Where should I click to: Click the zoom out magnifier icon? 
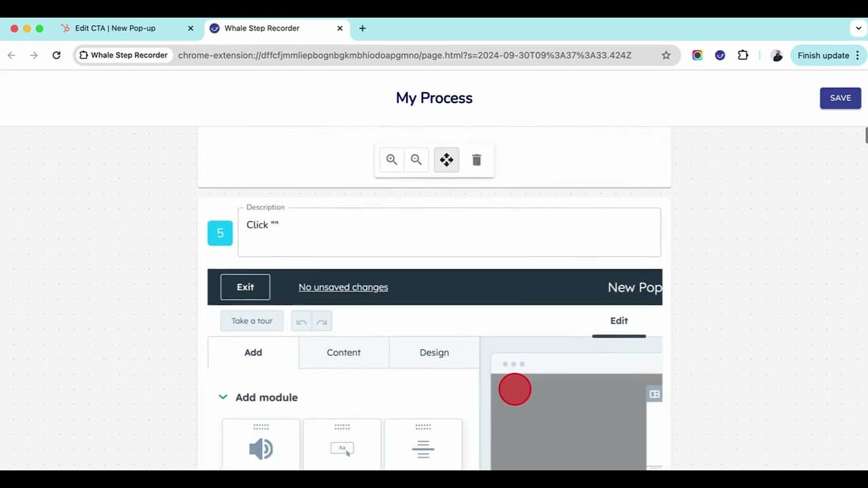pos(416,160)
